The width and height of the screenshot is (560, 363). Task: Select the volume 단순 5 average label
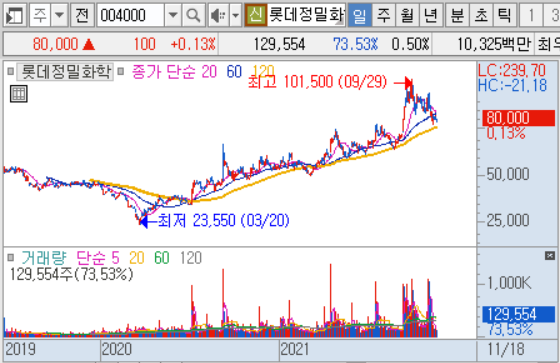[98, 258]
